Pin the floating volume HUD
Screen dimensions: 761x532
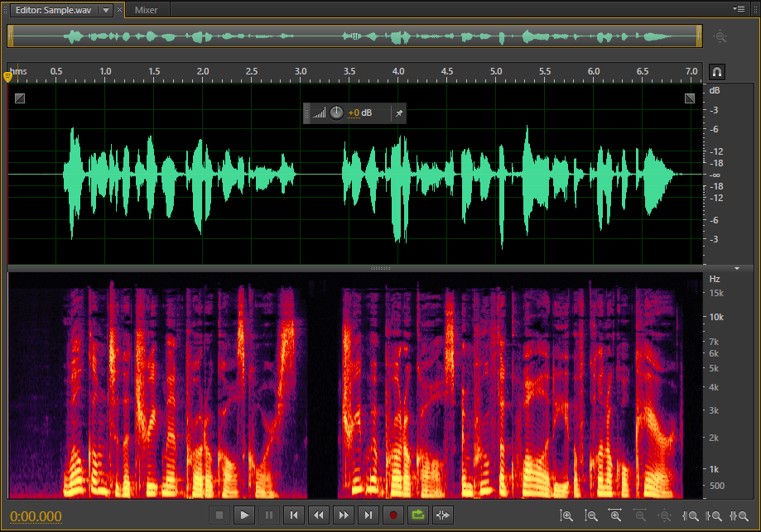coord(398,113)
